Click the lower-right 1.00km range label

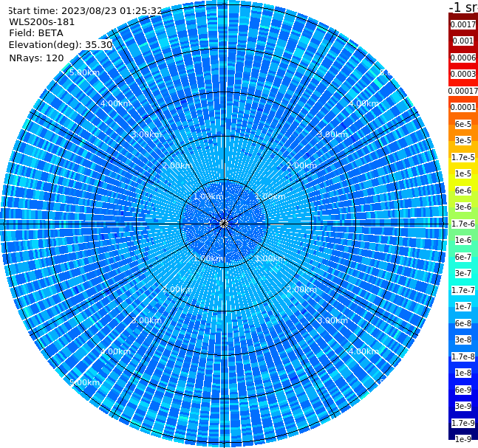pos(270,258)
